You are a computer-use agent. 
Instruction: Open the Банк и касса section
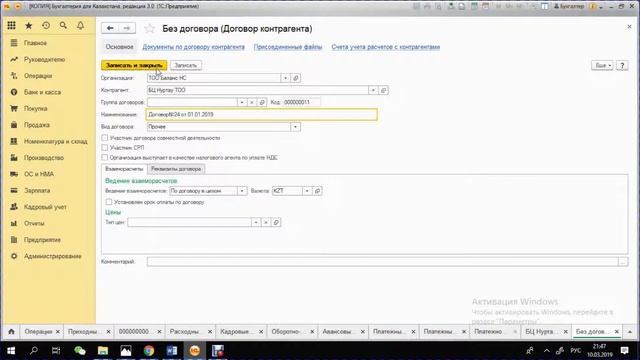42,92
